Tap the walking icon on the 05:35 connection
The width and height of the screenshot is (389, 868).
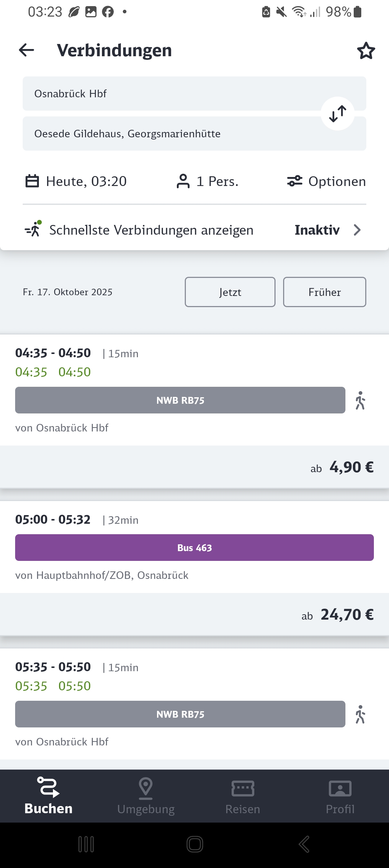360,714
